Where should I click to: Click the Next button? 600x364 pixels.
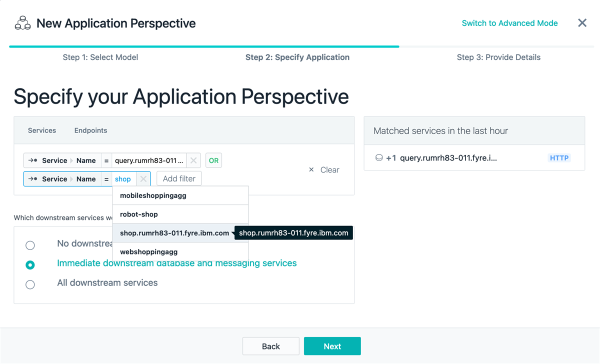click(x=332, y=345)
